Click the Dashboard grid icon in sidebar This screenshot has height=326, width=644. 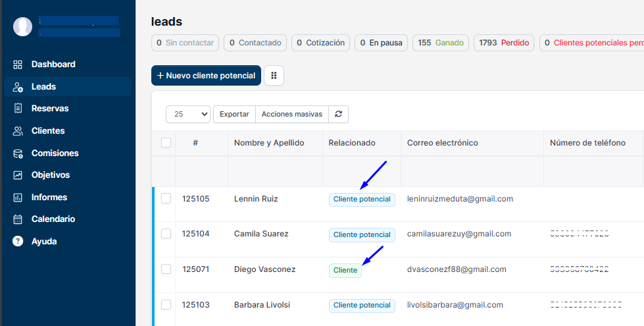click(18, 65)
